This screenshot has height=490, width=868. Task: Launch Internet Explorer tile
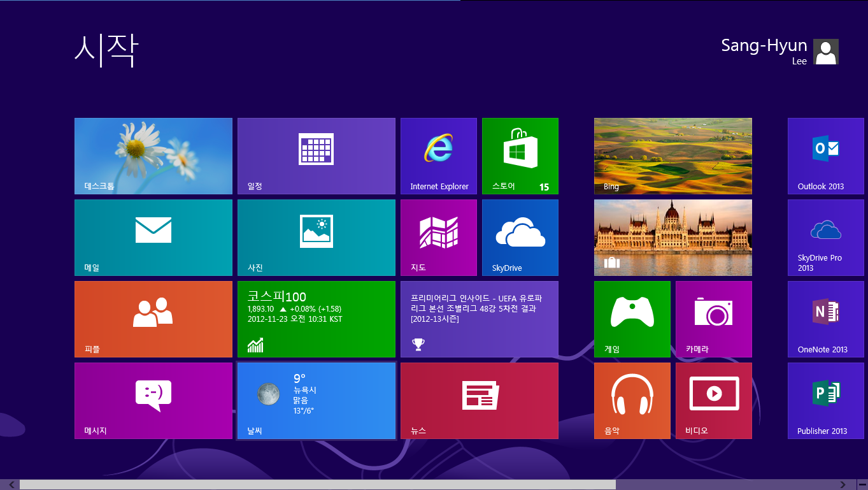point(439,156)
